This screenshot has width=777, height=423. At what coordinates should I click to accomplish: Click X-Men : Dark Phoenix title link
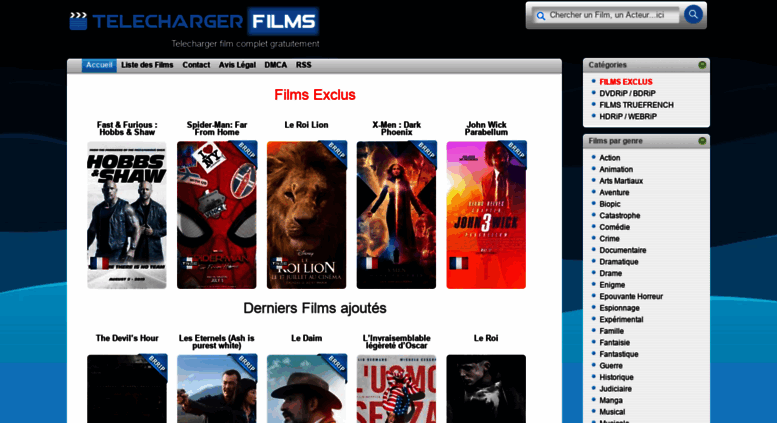click(x=396, y=128)
